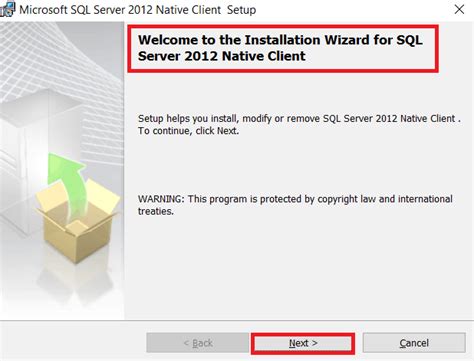
Task: Click the Next button to continue setup
Action: (303, 343)
